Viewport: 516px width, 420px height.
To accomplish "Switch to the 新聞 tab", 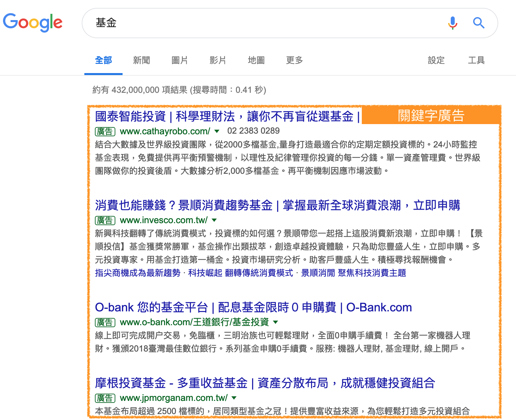I will [x=141, y=60].
